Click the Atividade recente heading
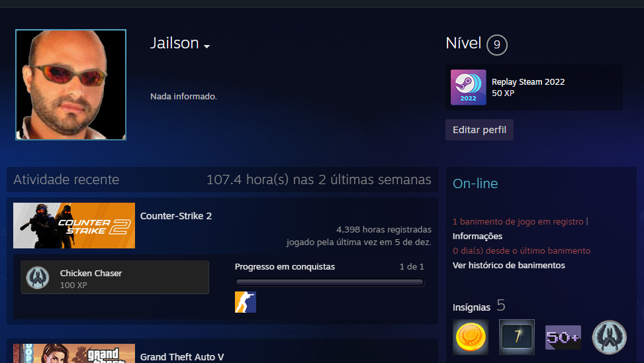The height and width of the screenshot is (363, 644). point(66,180)
